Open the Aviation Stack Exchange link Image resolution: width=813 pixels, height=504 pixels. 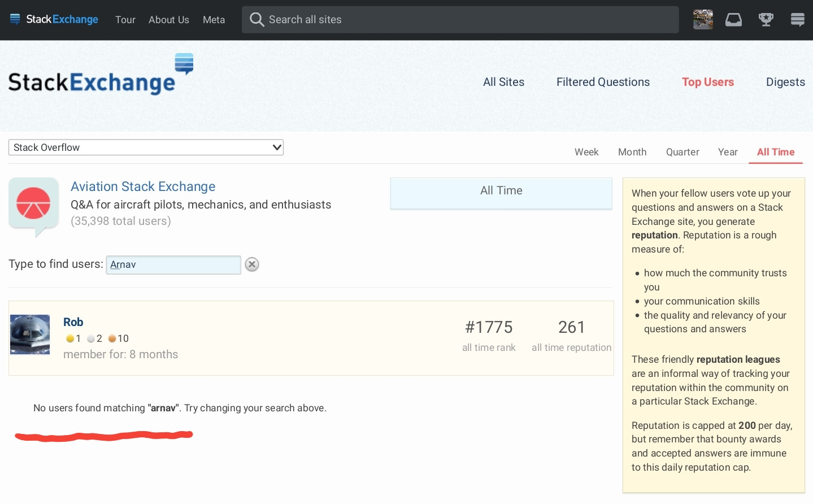pos(143,186)
